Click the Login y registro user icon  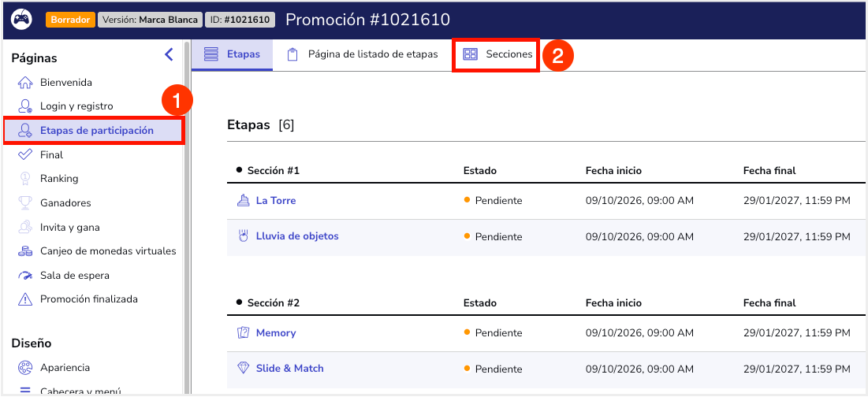(25, 106)
